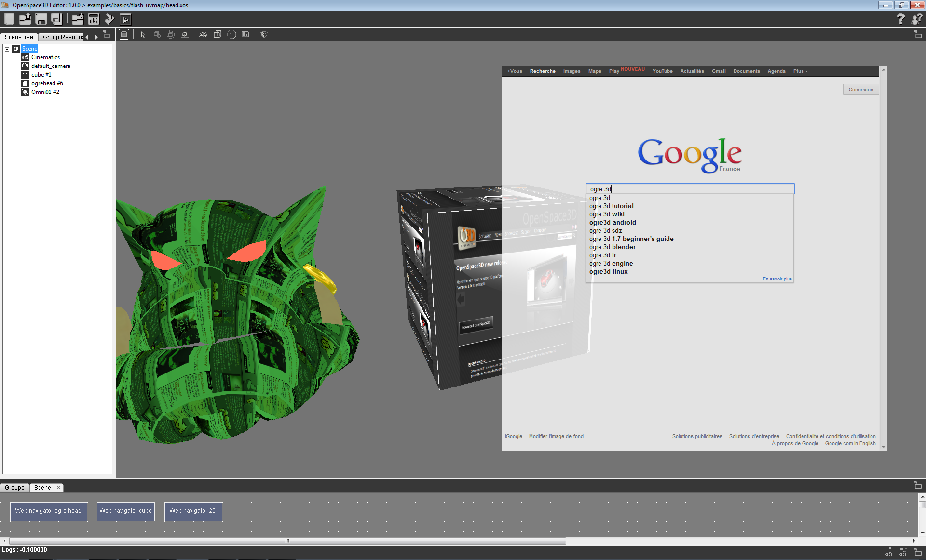Open the scene settings sliders icon

(x=94, y=19)
